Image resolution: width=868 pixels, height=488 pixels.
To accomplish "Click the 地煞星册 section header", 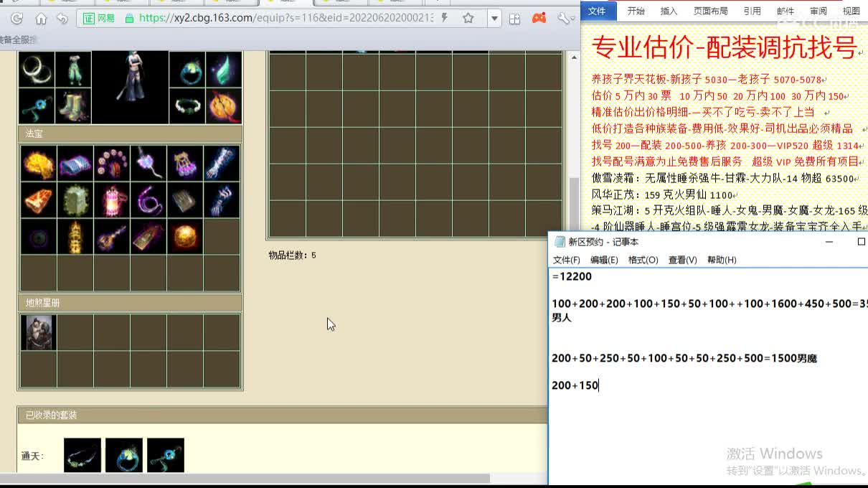I will coord(130,303).
